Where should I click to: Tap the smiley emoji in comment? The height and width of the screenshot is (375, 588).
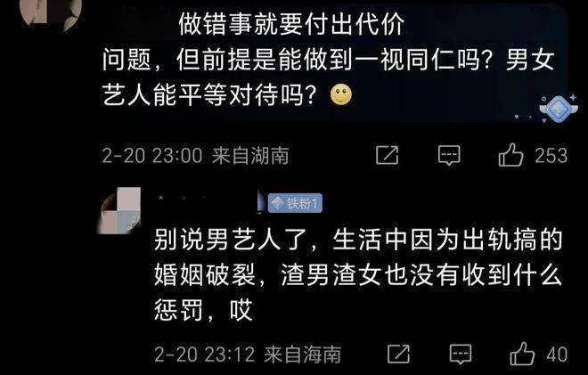tap(341, 95)
